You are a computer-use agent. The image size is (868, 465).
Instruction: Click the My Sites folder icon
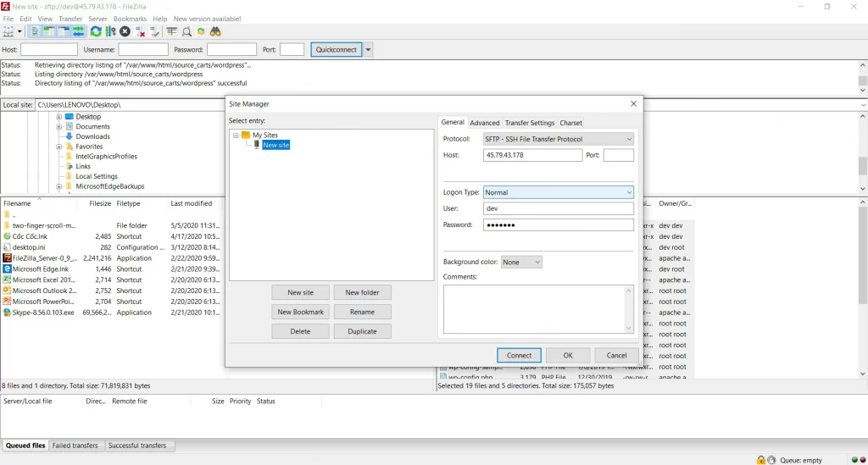coord(246,135)
